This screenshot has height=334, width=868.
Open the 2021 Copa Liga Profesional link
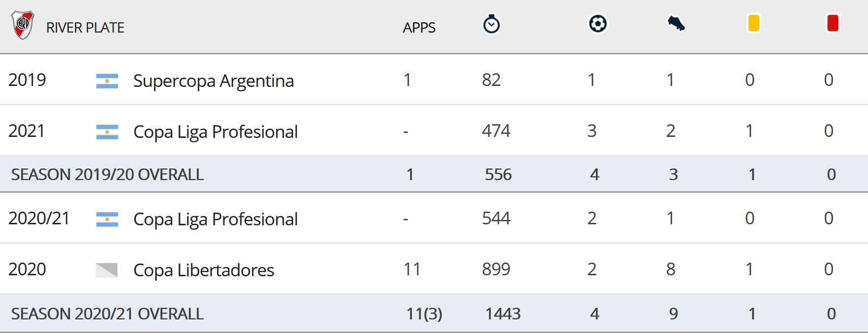(x=215, y=132)
